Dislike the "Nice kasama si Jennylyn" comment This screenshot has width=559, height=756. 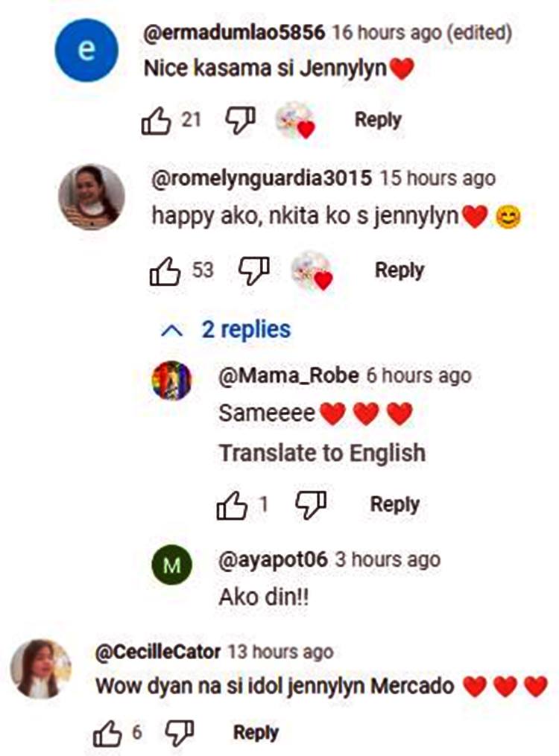pos(240,121)
